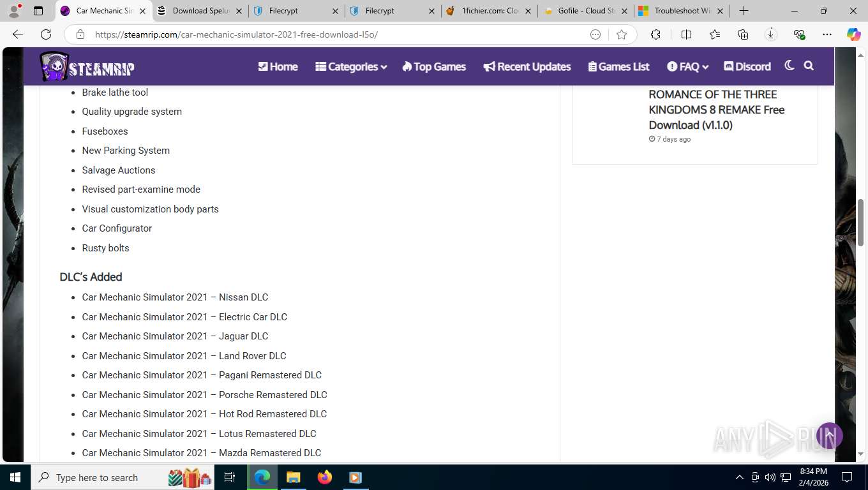Show hidden system tray icons
Viewport: 868px width, 490px height.
point(740,477)
